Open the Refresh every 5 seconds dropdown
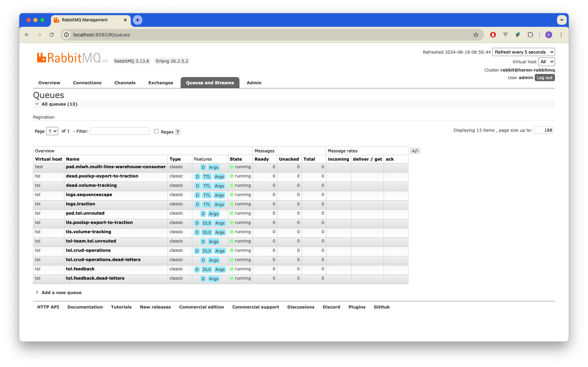588x367 pixels. coord(523,52)
